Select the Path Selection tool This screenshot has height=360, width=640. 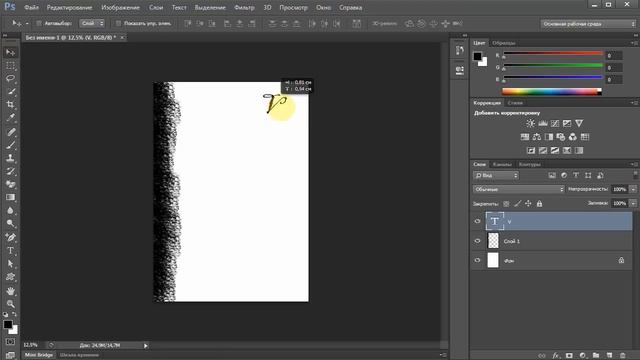tap(11, 264)
